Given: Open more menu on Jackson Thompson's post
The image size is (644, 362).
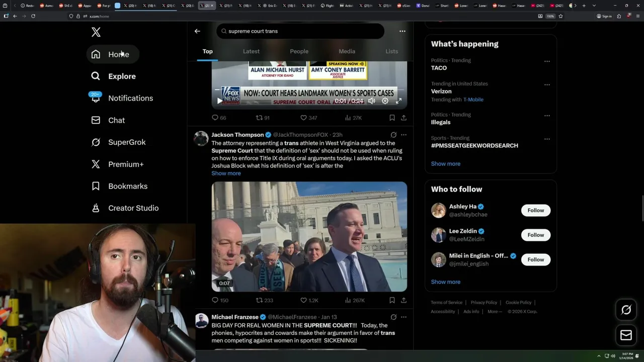Looking at the screenshot, I should [x=404, y=135].
